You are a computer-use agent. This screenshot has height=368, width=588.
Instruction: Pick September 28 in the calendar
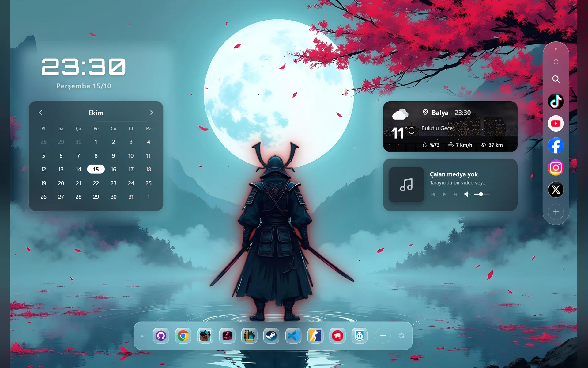point(43,142)
